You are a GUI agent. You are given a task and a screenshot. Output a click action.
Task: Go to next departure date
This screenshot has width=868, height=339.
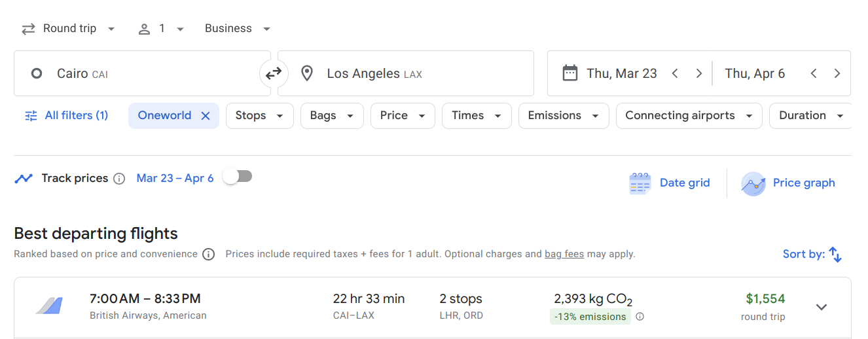tap(698, 73)
